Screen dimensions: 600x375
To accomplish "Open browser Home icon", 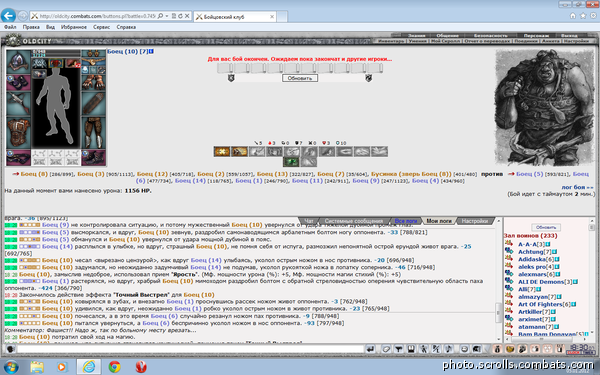I will tap(573, 16).
